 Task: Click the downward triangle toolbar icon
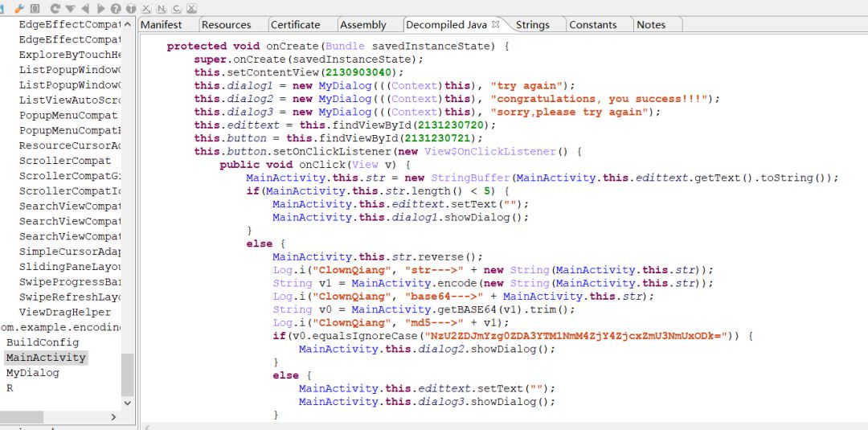click(x=70, y=8)
